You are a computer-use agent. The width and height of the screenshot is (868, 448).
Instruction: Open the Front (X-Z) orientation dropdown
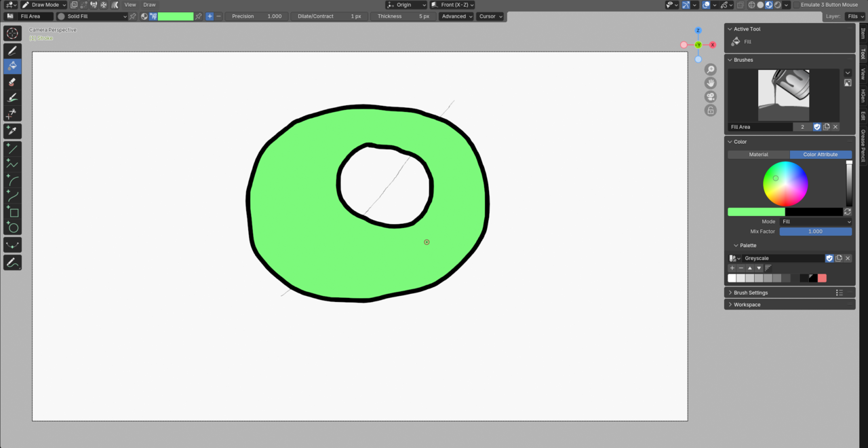click(x=452, y=5)
